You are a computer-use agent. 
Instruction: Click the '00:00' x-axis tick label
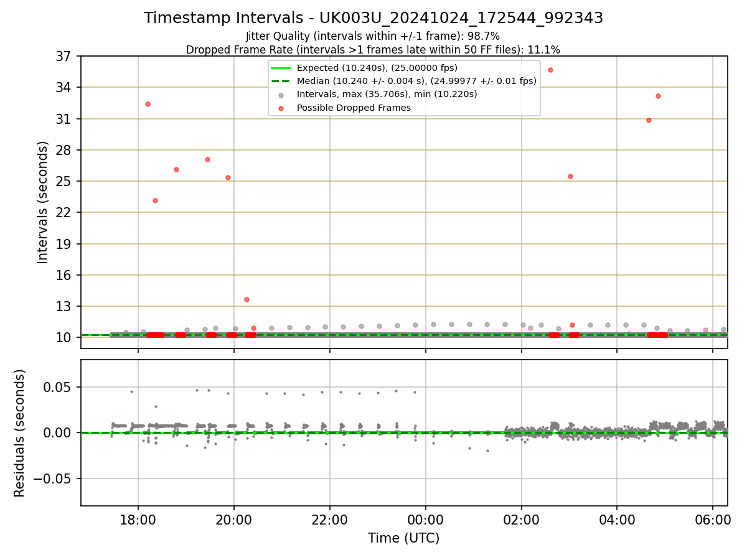pos(426,519)
